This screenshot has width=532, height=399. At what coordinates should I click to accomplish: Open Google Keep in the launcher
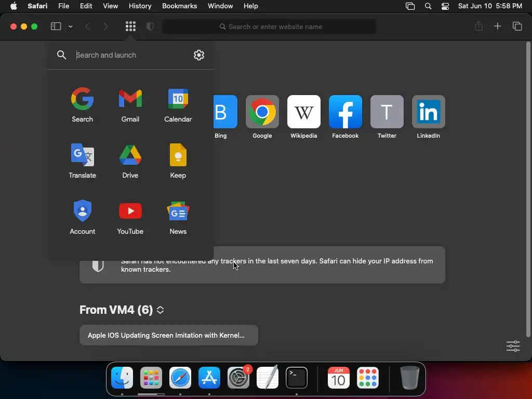pyautogui.click(x=178, y=161)
